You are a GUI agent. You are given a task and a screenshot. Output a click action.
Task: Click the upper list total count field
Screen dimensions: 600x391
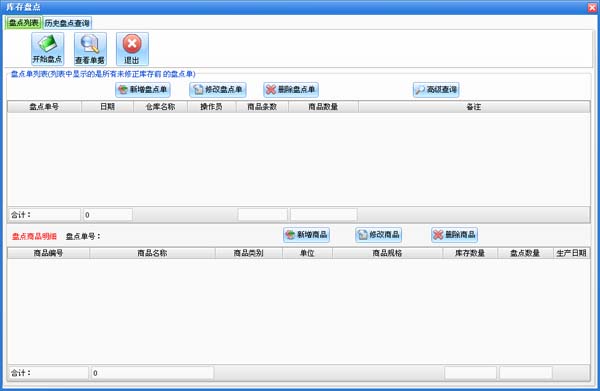[x=108, y=215]
